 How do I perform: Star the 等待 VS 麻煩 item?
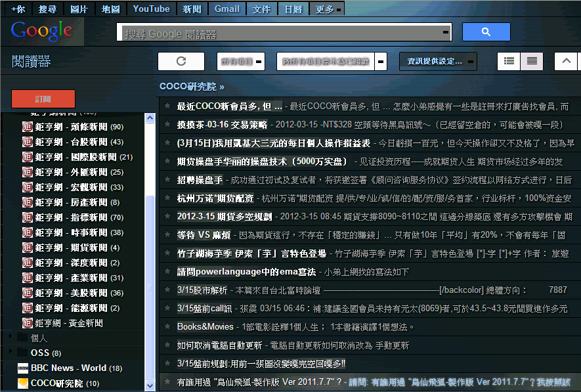click(167, 234)
